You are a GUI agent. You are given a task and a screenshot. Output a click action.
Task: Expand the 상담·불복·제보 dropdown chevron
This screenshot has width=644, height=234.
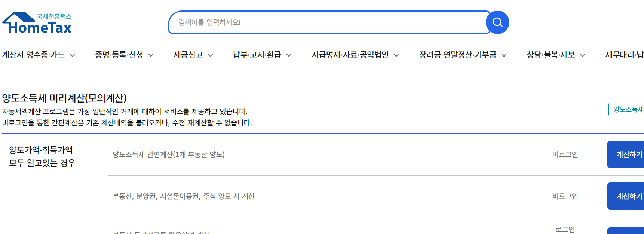[x=582, y=55]
